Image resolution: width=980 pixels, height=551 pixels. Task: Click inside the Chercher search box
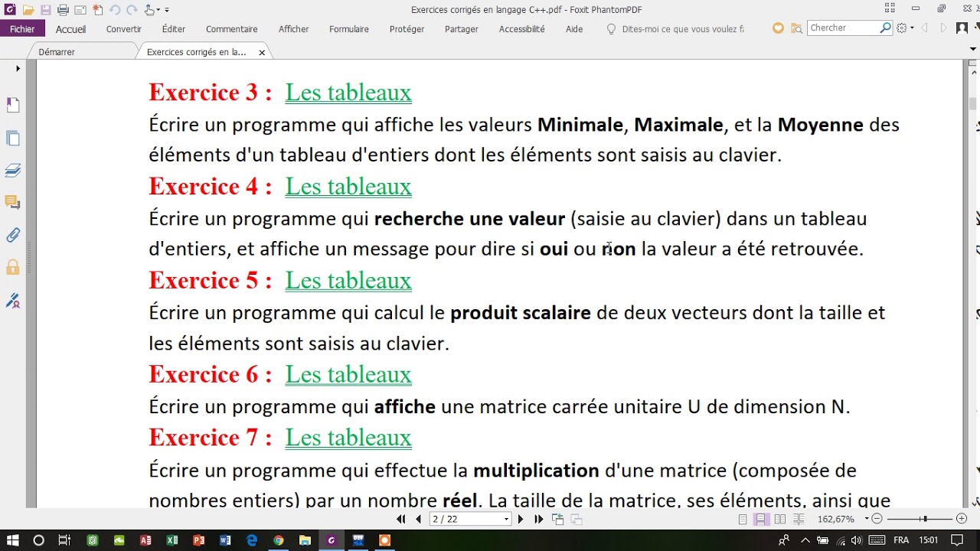click(842, 28)
